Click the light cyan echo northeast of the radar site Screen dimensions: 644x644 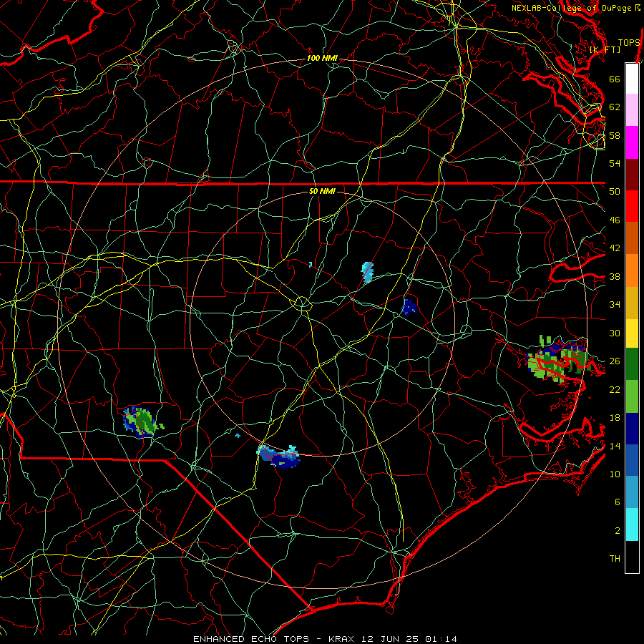pyautogui.click(x=368, y=272)
